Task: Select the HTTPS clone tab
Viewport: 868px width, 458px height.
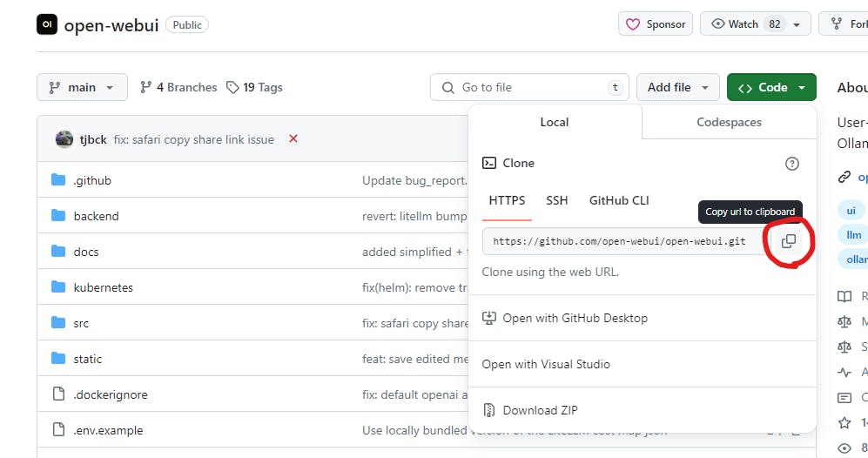Action: (x=507, y=200)
